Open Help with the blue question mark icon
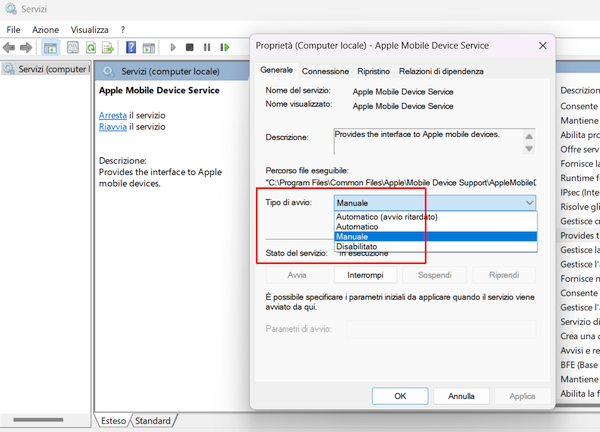 (131, 47)
